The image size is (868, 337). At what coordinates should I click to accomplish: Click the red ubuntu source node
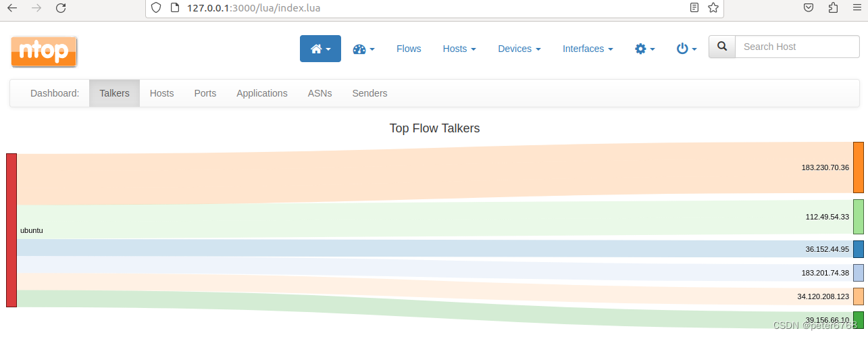click(11, 230)
